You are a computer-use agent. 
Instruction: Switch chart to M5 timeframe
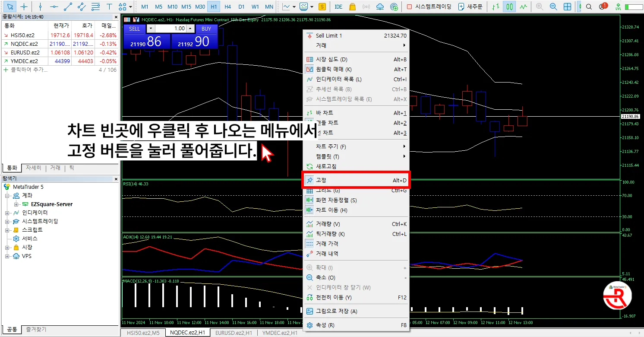(159, 6)
